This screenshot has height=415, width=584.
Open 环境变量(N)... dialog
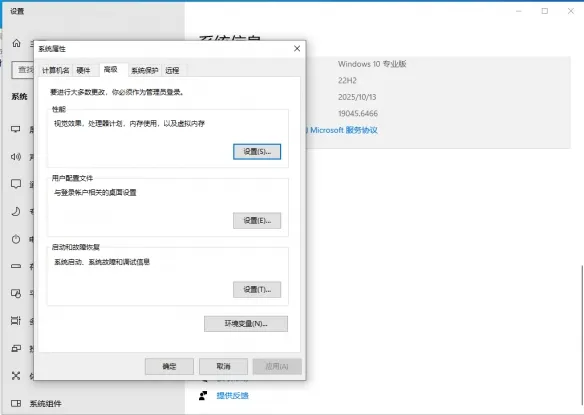pyautogui.click(x=246, y=324)
